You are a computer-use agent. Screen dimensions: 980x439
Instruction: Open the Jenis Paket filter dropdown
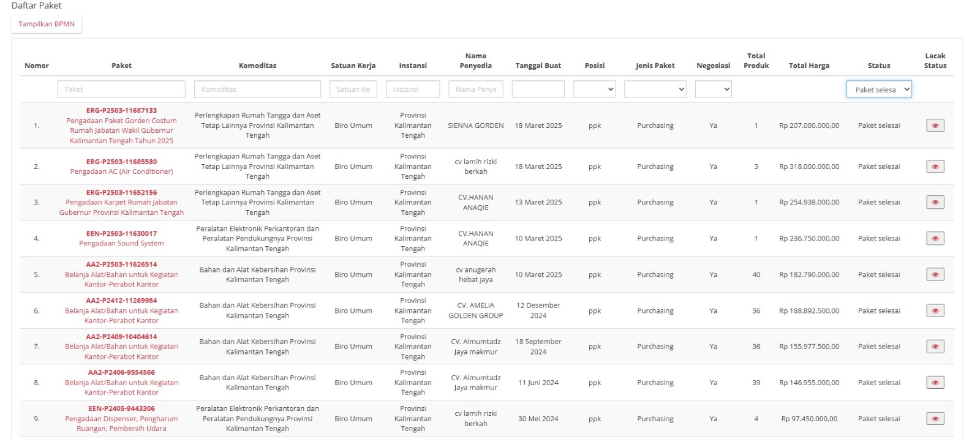coord(655,89)
